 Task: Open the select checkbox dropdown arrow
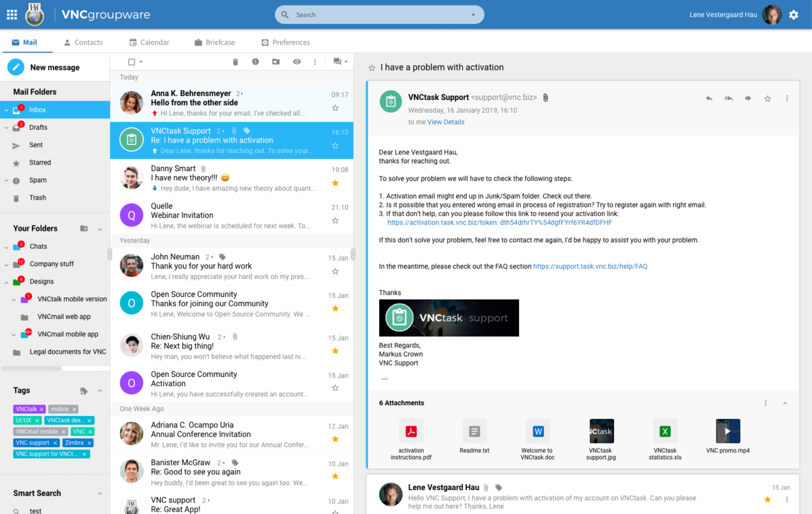(141, 62)
